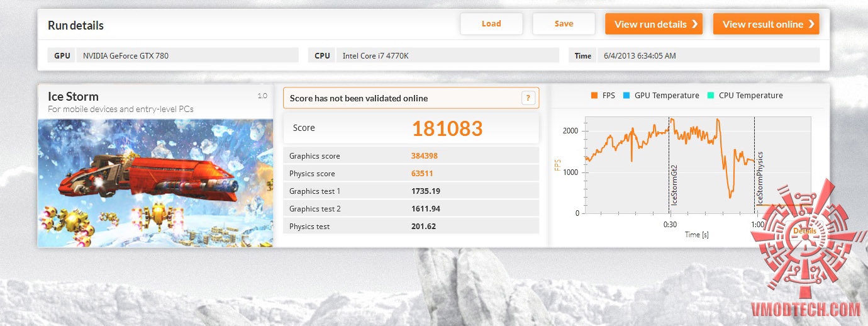Click the Save button
This screenshot has height=326, width=868.
pos(564,24)
